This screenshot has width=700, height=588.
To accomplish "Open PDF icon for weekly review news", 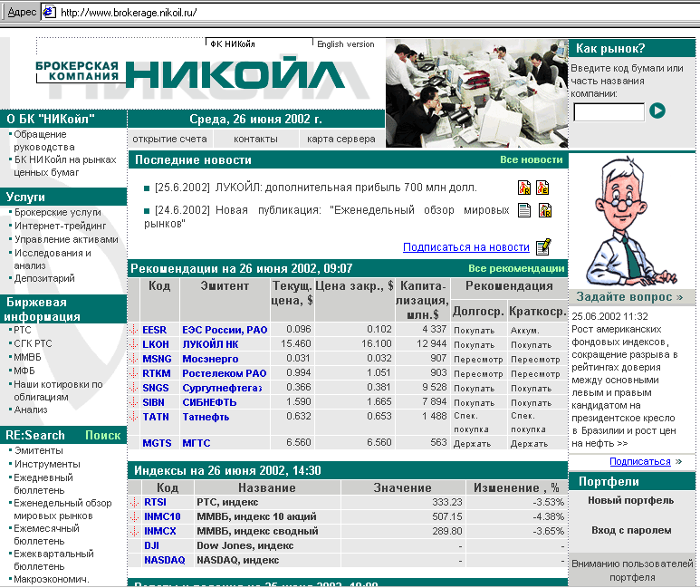I will [x=544, y=210].
